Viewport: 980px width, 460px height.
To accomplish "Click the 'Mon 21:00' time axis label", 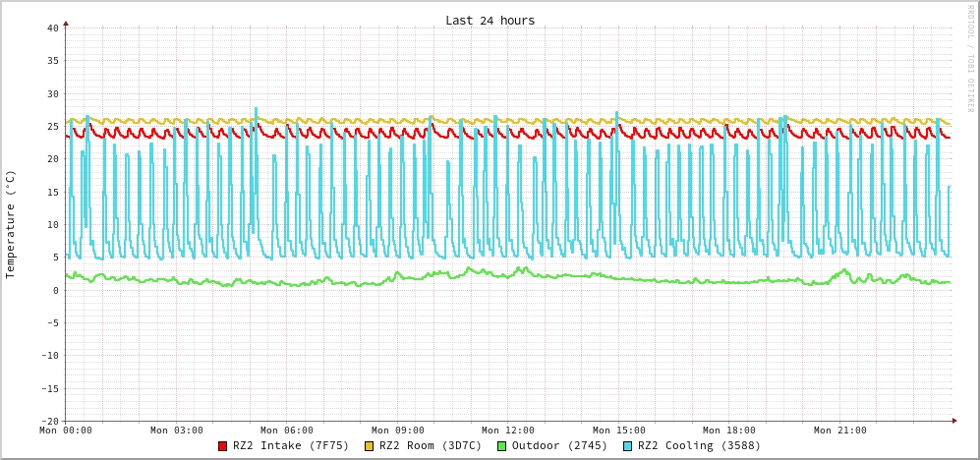I will (840, 430).
